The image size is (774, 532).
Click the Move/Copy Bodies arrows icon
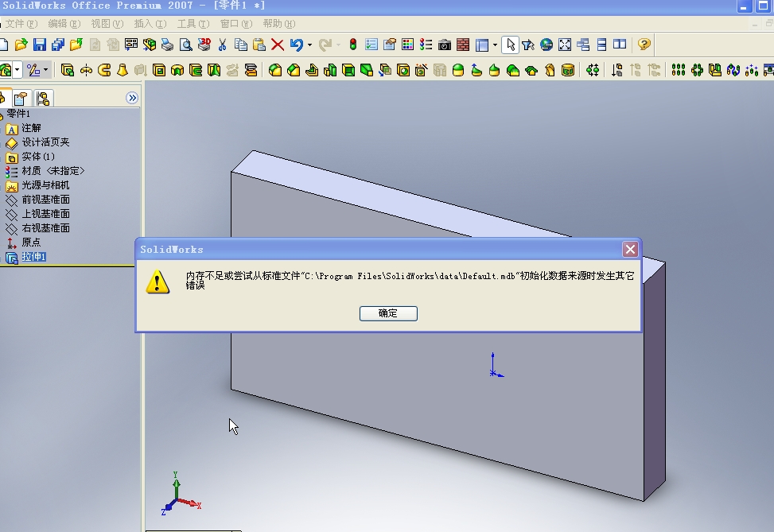point(593,70)
